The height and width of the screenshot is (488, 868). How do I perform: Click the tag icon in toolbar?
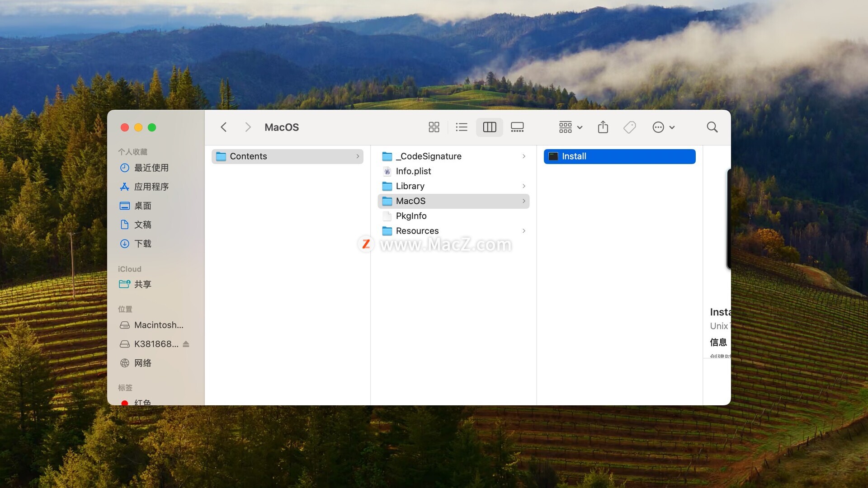pos(630,127)
